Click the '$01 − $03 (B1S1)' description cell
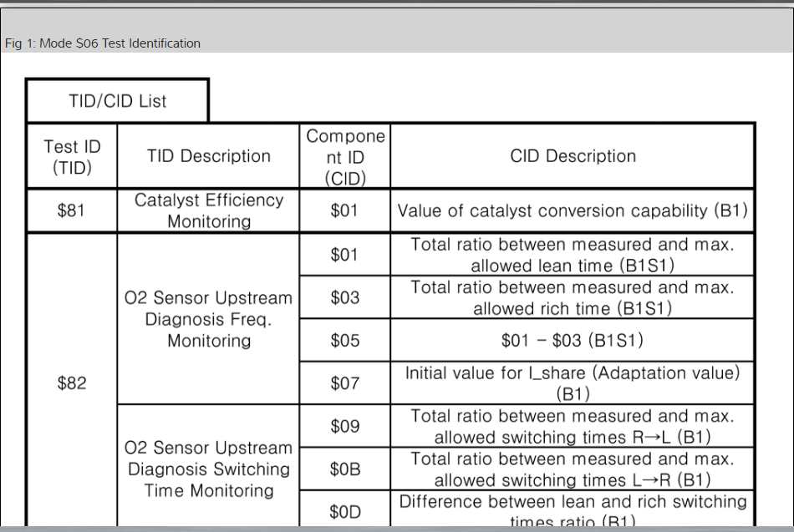This screenshot has height=532, width=794. 573,340
